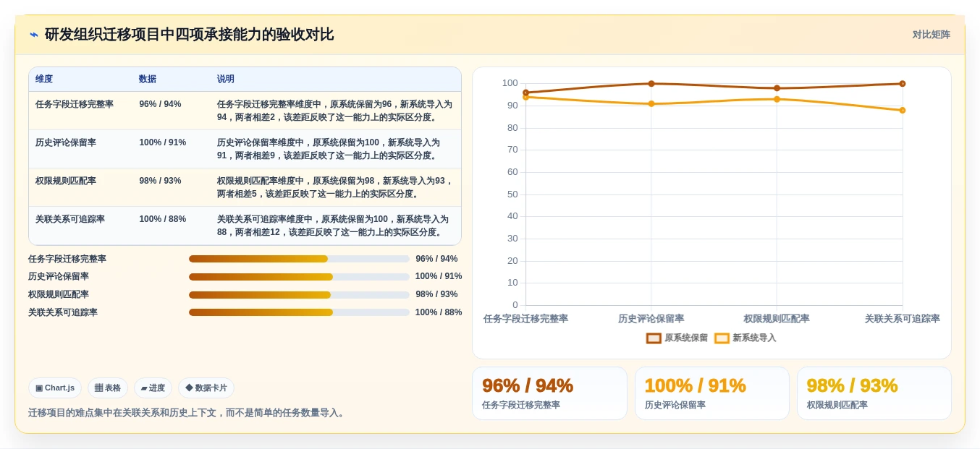
Task: Click 原系统保留 point at 历史评论保留率
Action: pos(651,84)
